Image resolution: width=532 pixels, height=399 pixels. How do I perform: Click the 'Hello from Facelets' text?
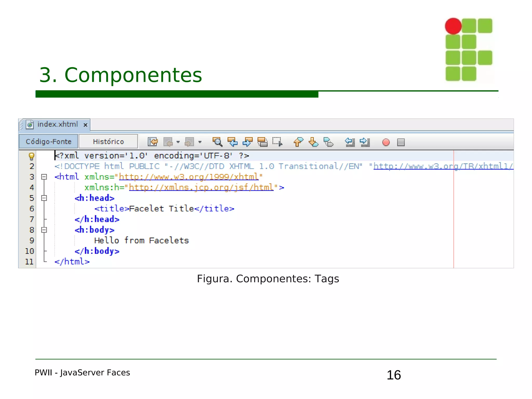coord(142,241)
